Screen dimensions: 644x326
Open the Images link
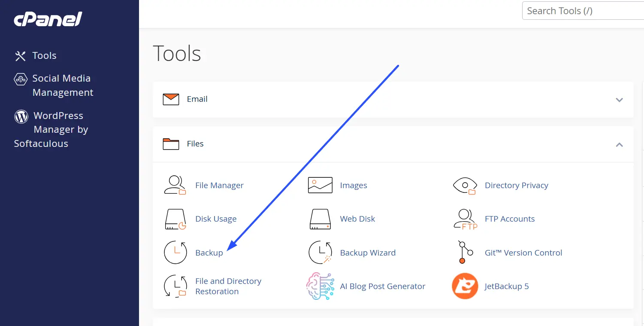[x=354, y=186]
